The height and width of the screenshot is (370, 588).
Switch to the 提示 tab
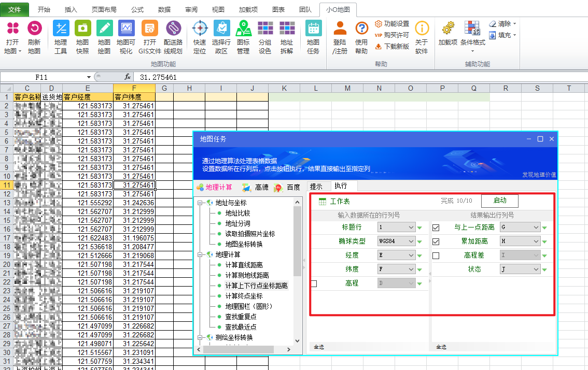click(x=316, y=187)
